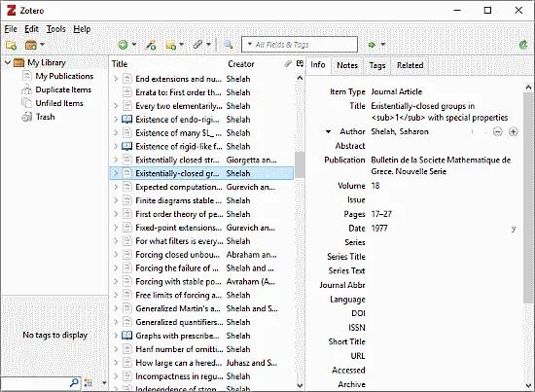
Task: Open the Edit menu
Action: [31, 29]
